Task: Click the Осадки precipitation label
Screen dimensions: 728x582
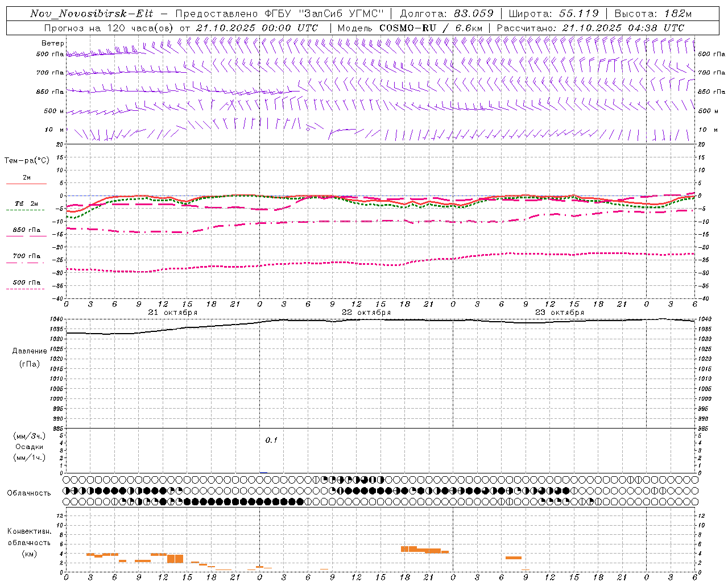Action: pyautogui.click(x=29, y=447)
